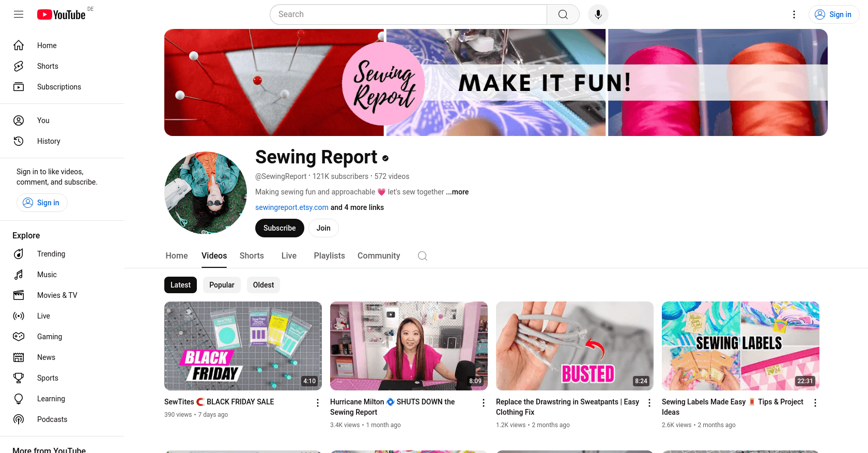Open the hamburger guide menu
The height and width of the screenshot is (453, 868).
coord(19,14)
